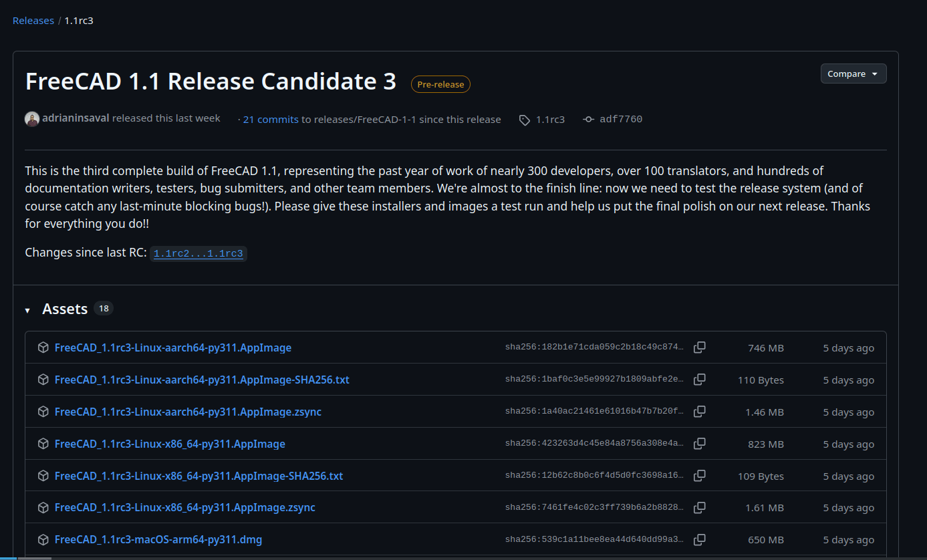Image resolution: width=927 pixels, height=560 pixels.
Task: Click the horizontal scrollbar at bottom
Action: [35, 558]
